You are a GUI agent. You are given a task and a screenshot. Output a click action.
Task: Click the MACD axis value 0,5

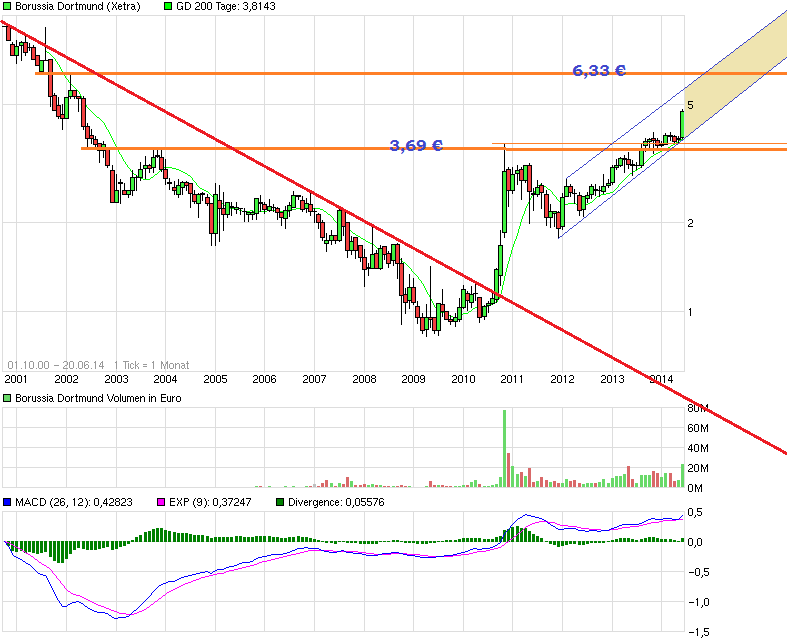click(x=695, y=513)
